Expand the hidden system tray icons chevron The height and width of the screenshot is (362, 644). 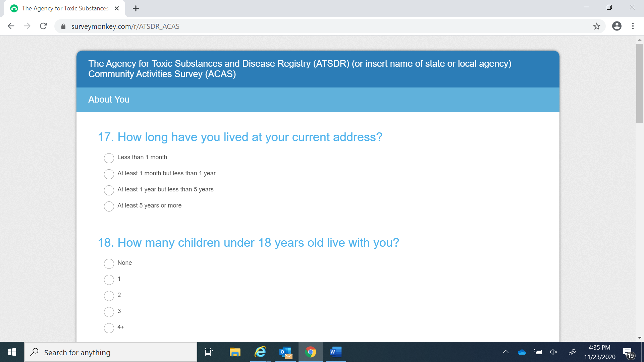click(505, 352)
